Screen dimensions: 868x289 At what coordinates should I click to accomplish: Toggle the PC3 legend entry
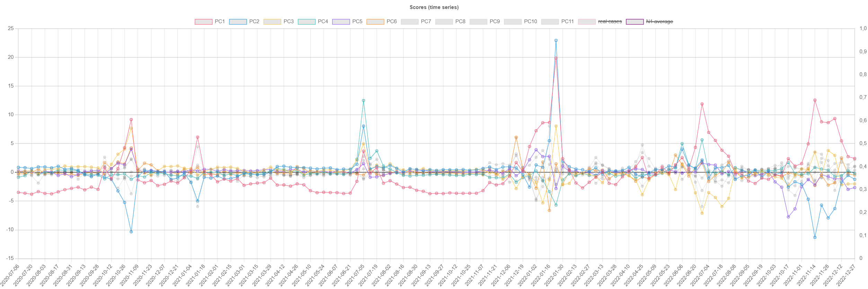[x=288, y=21]
